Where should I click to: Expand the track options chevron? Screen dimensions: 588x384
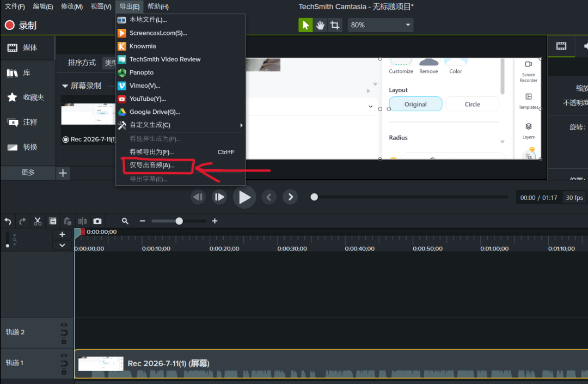coord(62,245)
